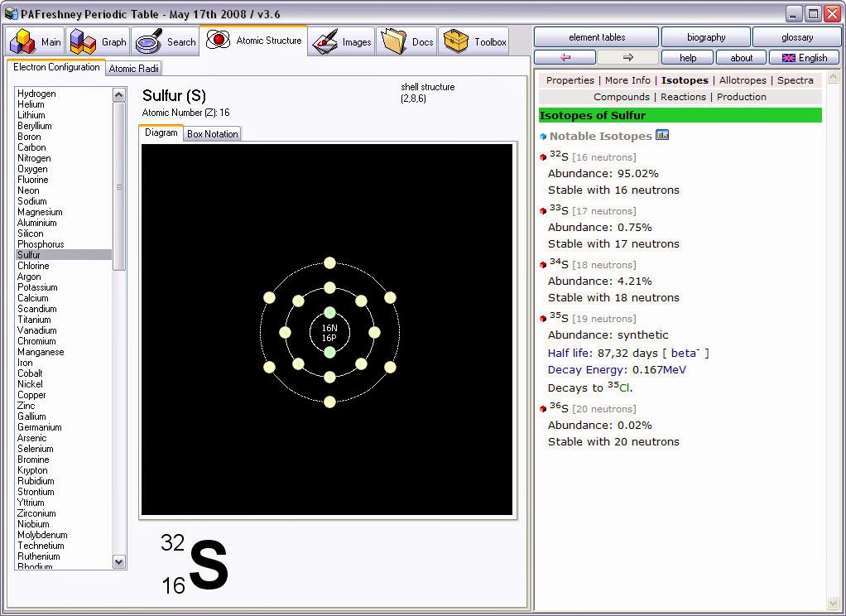Image resolution: width=846 pixels, height=616 pixels.
Task: Open the Production section link
Action: coord(742,97)
